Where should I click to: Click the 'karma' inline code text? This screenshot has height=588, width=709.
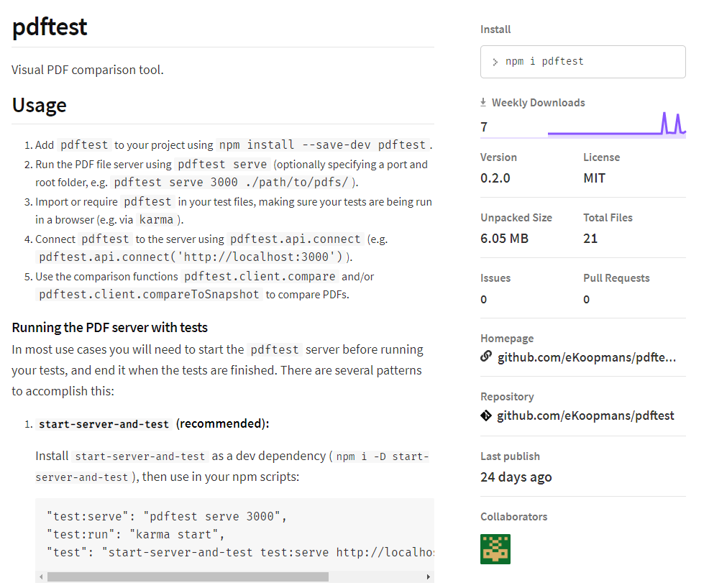point(156,220)
